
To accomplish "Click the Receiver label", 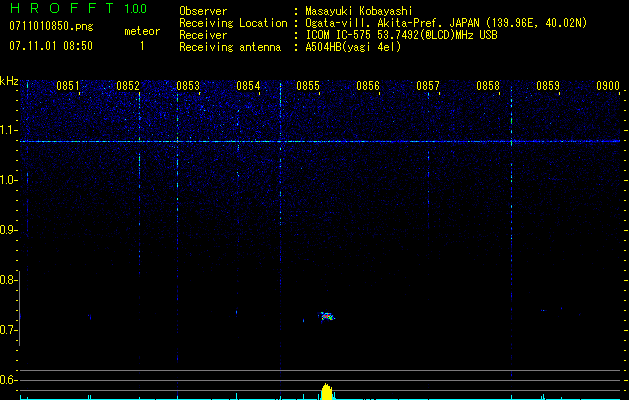I will pos(203,35).
